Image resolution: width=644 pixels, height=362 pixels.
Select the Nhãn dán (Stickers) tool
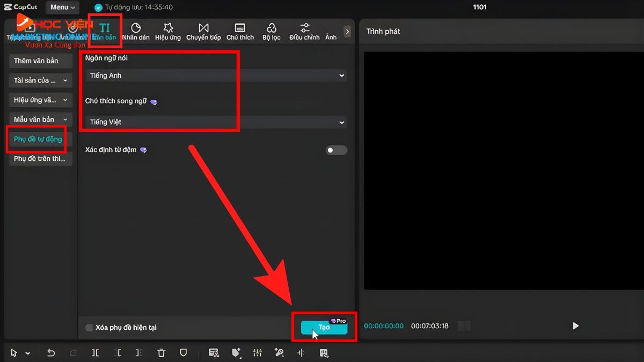point(136,31)
